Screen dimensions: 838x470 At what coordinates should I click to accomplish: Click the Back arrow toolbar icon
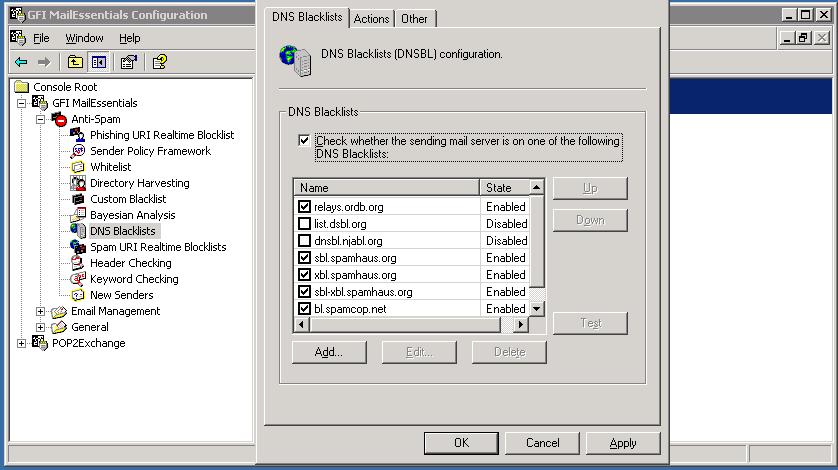pos(20,62)
